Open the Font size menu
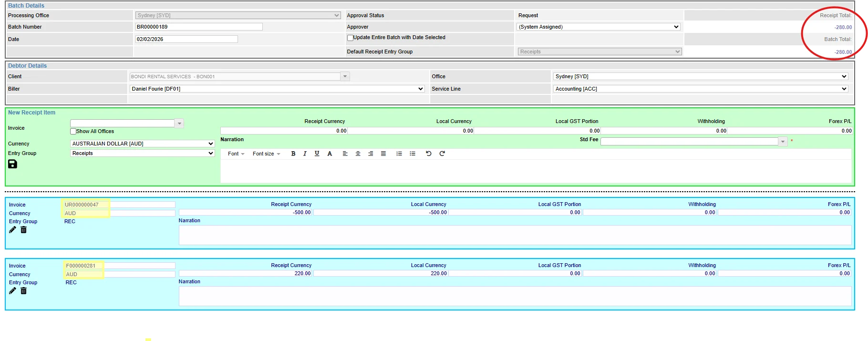 (x=266, y=154)
